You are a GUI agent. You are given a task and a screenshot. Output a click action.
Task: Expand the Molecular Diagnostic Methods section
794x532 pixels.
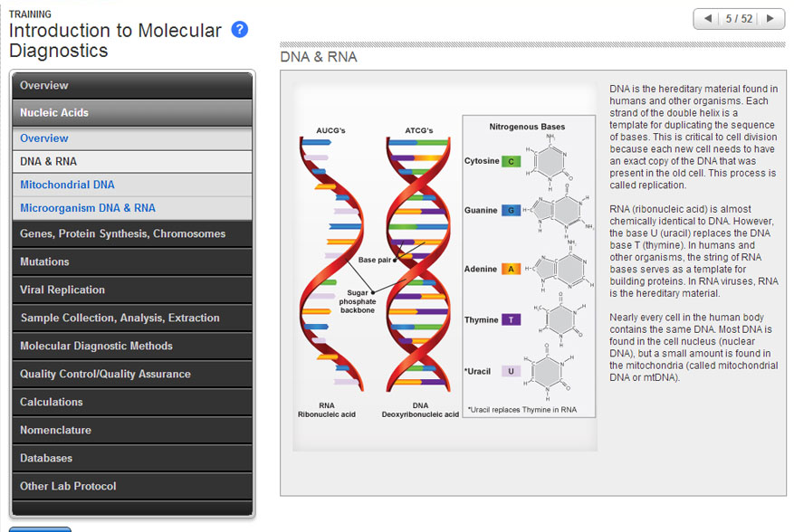tap(131, 346)
